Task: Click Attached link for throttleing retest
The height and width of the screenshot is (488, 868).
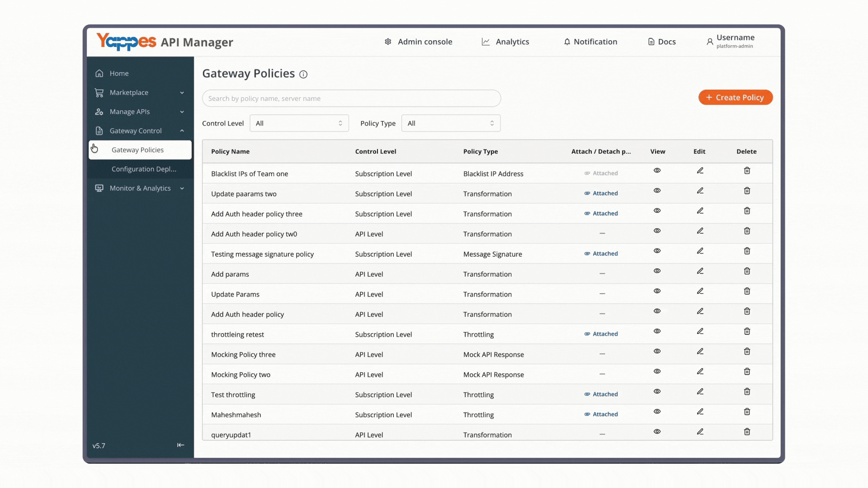Action: (601, 334)
